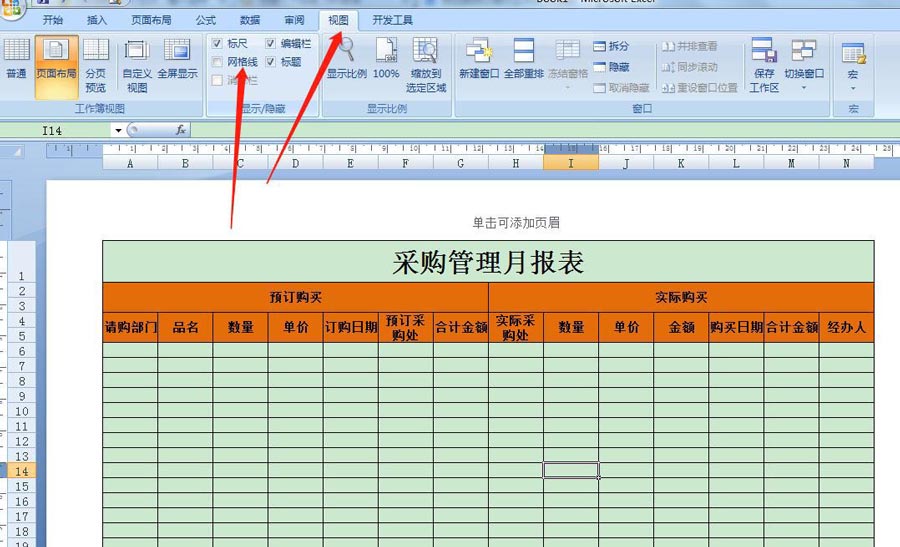The image size is (900, 547).
Task: Uncheck the 编辑栏 formula bar checkbox
Action: click(271, 44)
